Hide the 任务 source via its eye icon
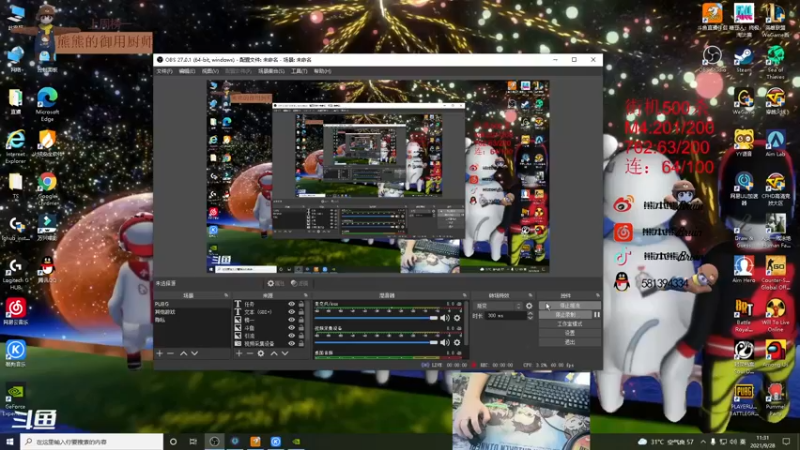Viewport: 800px width, 450px height. click(x=291, y=304)
